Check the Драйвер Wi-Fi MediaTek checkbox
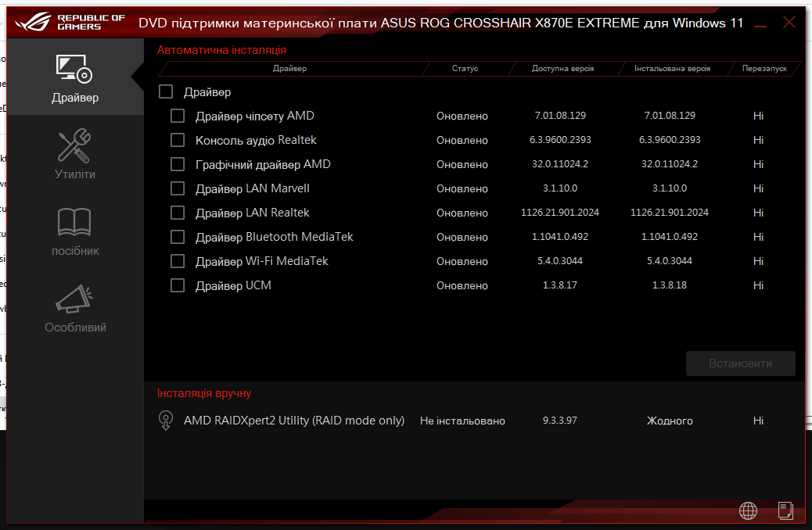Screen dimensions: 812x530 coord(178,261)
